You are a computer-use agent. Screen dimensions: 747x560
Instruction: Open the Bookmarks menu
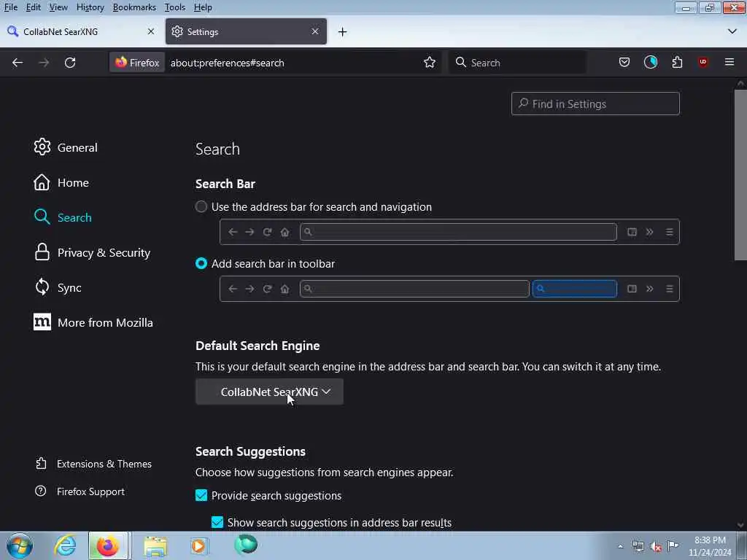pos(134,7)
